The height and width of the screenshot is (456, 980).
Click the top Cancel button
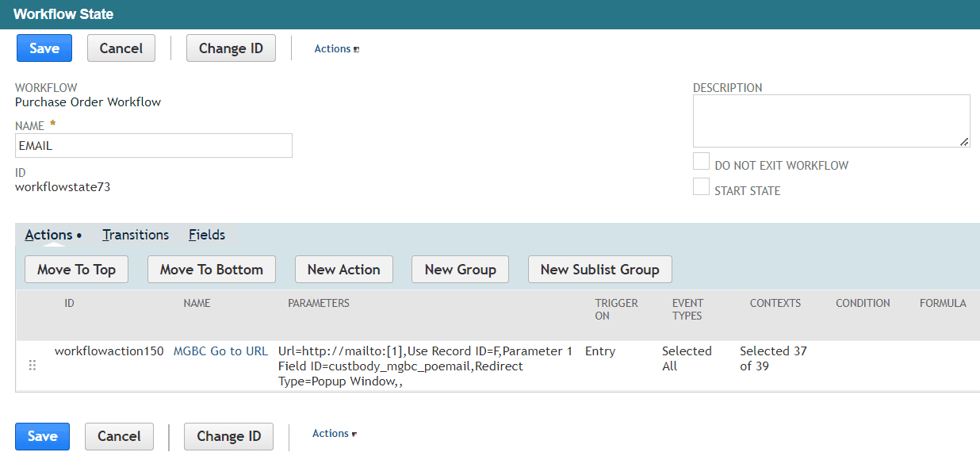click(x=121, y=48)
